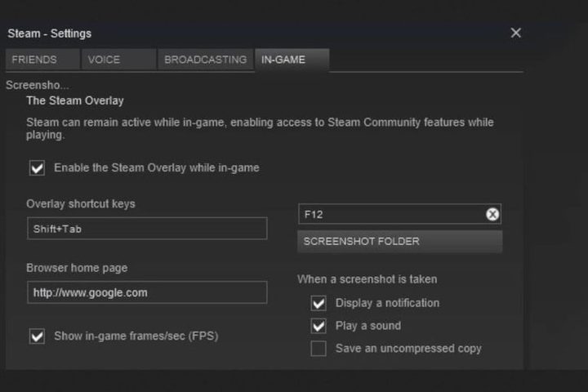This screenshot has height=392, width=588.
Task: Click The Steam Overlay heading text
Action: (75, 101)
